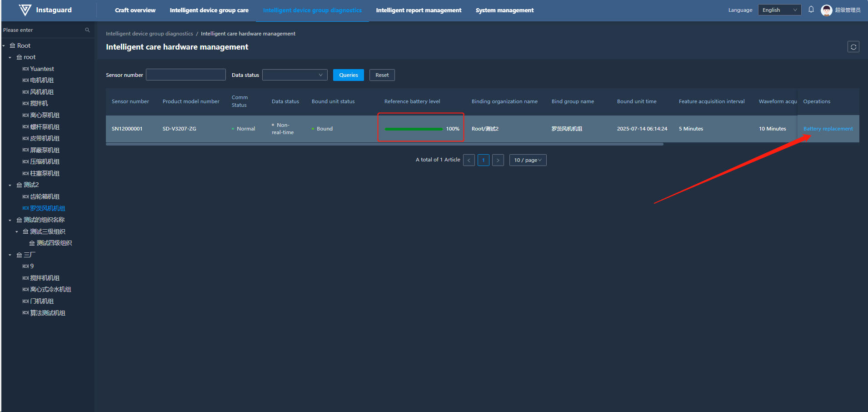Click the Battery replacement link
The image size is (868, 412).
(x=828, y=129)
